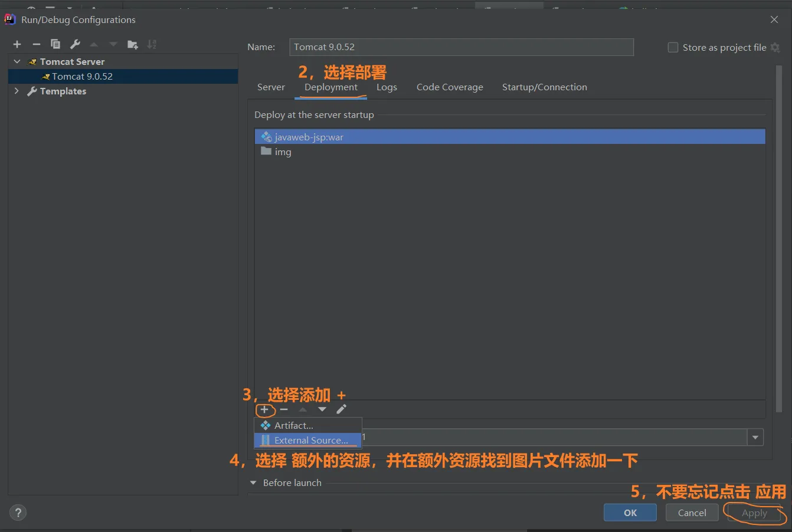The image size is (792, 532).
Task: Switch to the Server tab
Action: [271, 87]
